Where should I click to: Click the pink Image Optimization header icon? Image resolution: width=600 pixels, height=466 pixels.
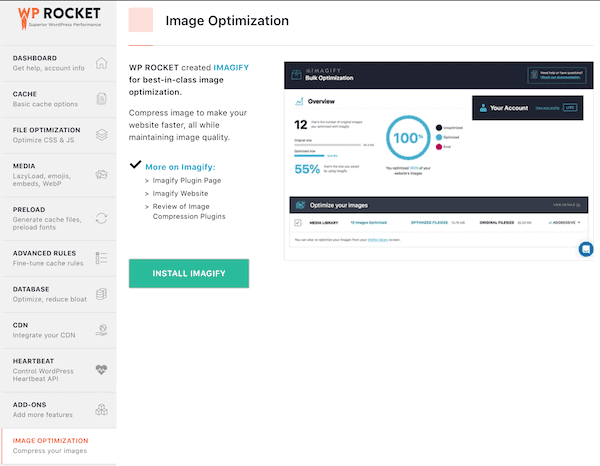(140, 20)
